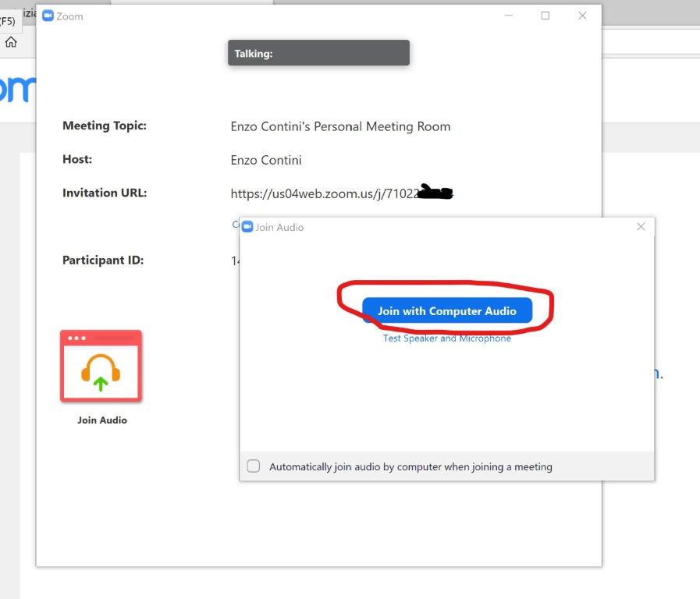Click the browser home icon
This screenshot has width=700, height=599.
coord(11,42)
